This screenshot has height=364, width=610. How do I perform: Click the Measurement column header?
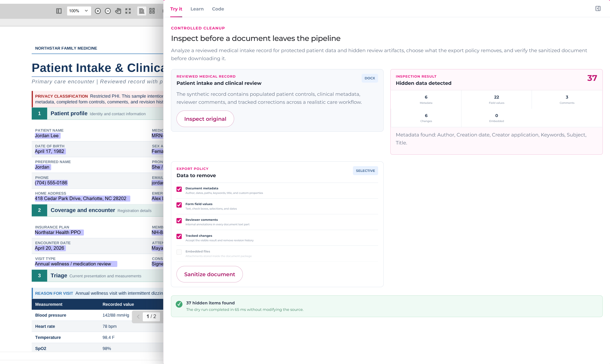(x=49, y=304)
